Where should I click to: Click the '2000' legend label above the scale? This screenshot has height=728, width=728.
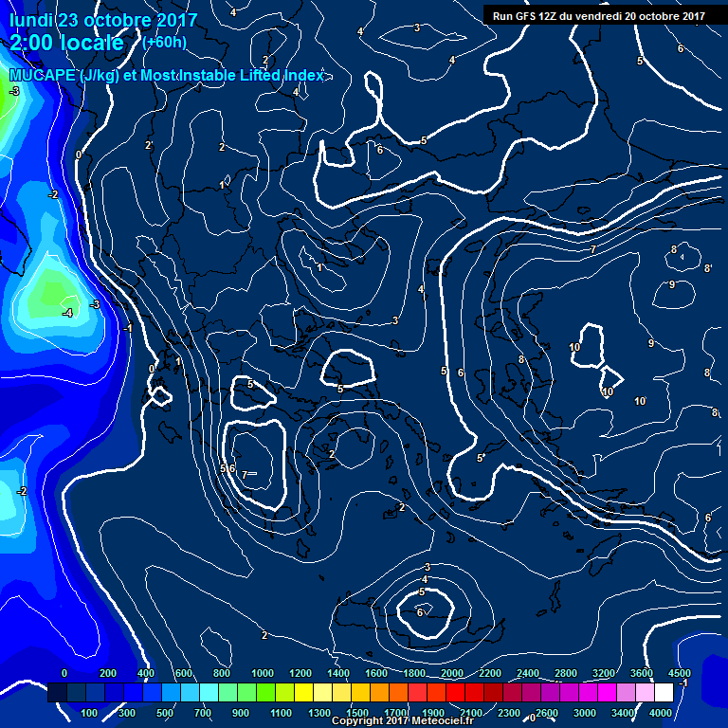[452, 673]
